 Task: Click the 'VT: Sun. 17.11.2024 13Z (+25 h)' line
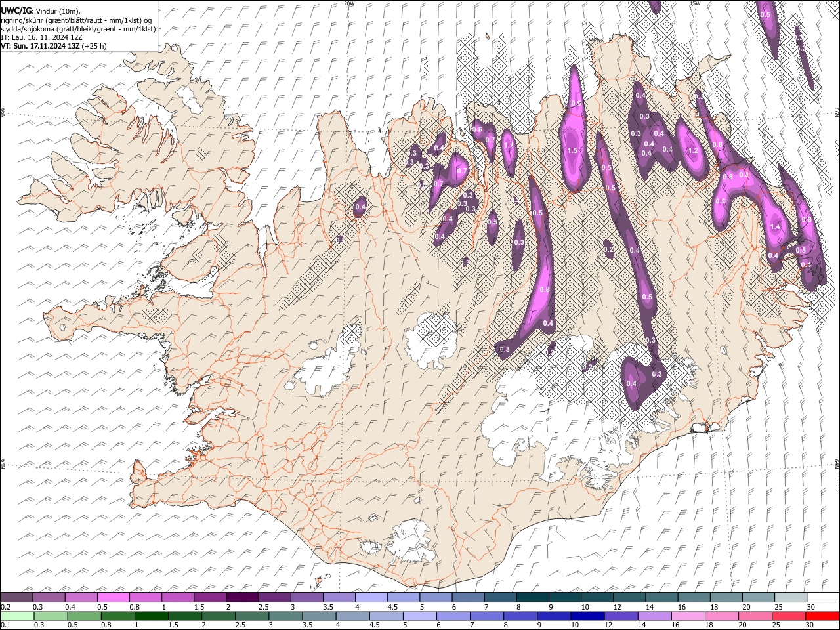[54, 46]
